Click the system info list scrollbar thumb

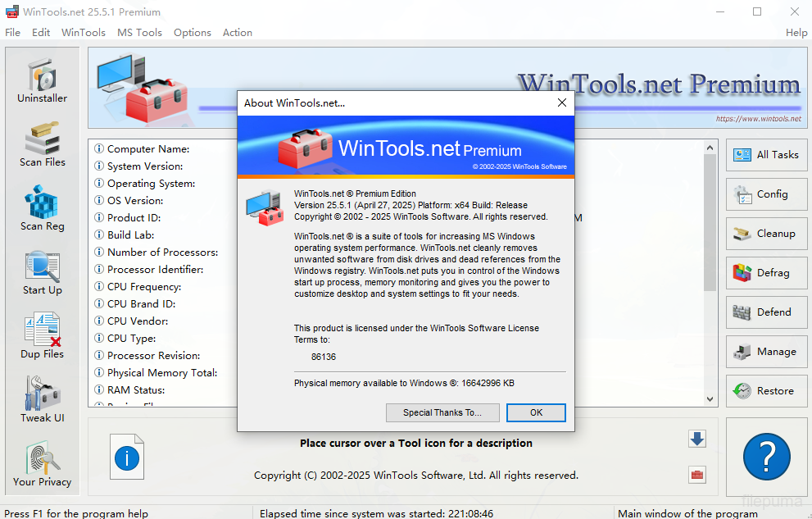click(710, 223)
